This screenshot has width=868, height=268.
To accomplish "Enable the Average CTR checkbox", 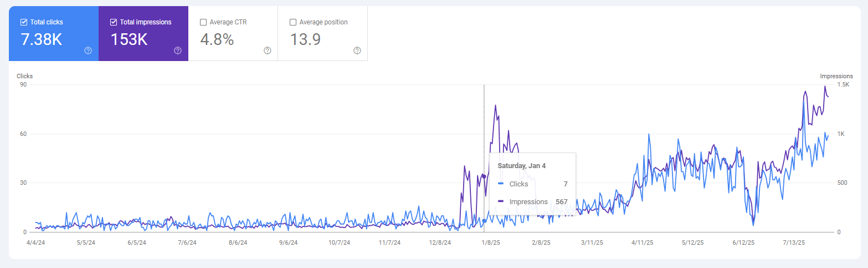I will (x=203, y=22).
